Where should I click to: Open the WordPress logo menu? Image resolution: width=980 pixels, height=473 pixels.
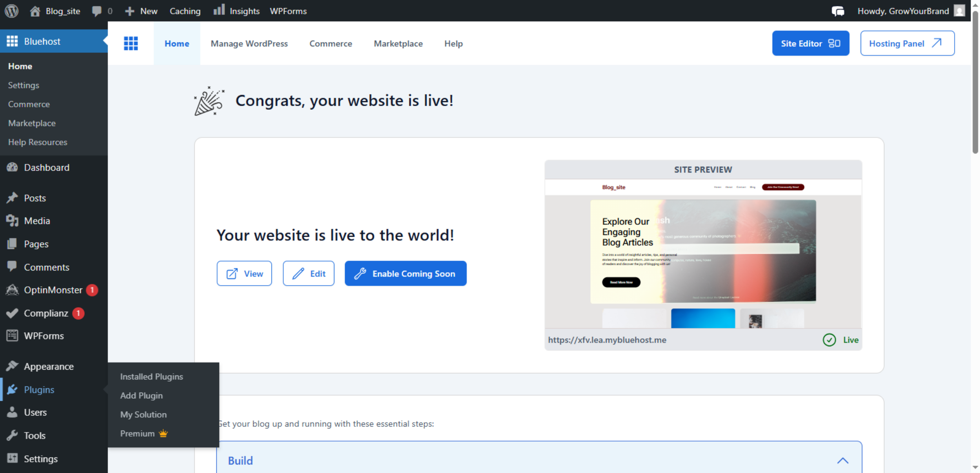(11, 11)
